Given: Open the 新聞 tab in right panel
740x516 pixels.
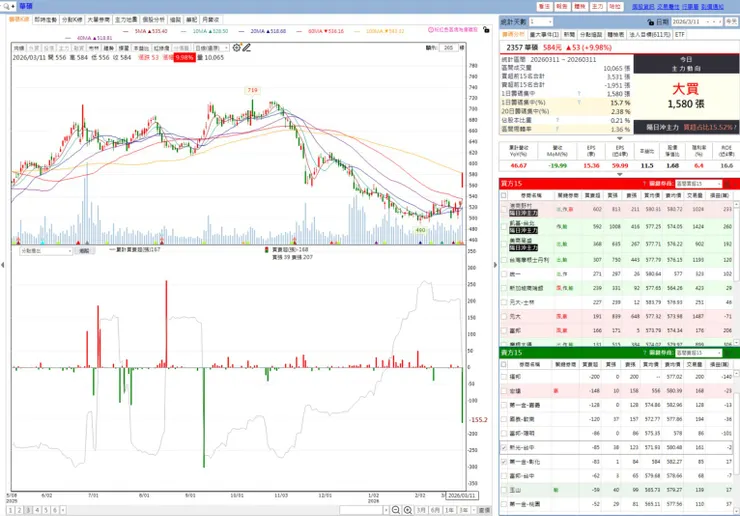Looking at the screenshot, I should point(569,34).
